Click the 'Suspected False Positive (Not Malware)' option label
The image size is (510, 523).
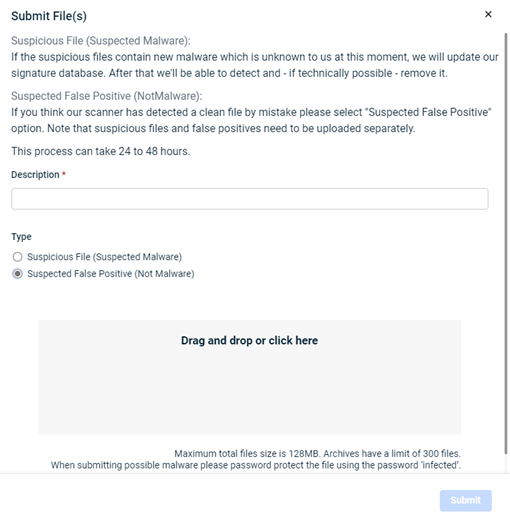(x=111, y=274)
